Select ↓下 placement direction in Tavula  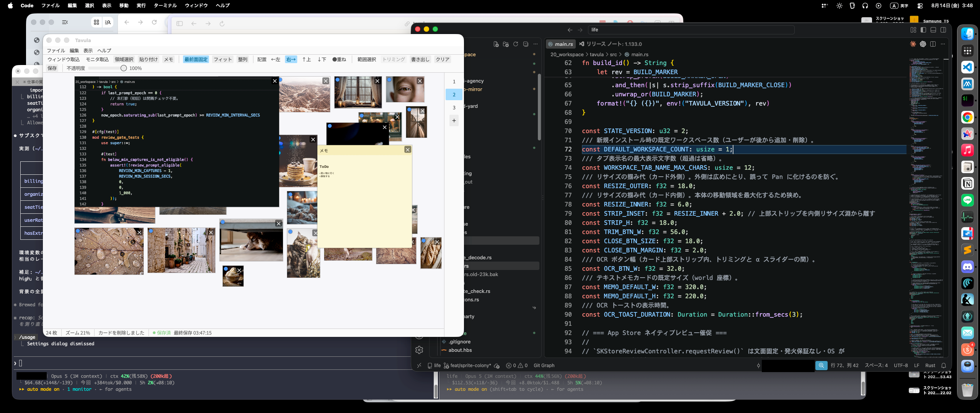322,59
